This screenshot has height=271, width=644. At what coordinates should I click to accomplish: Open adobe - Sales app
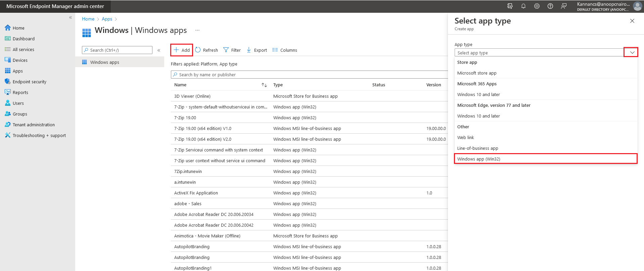[188, 204]
